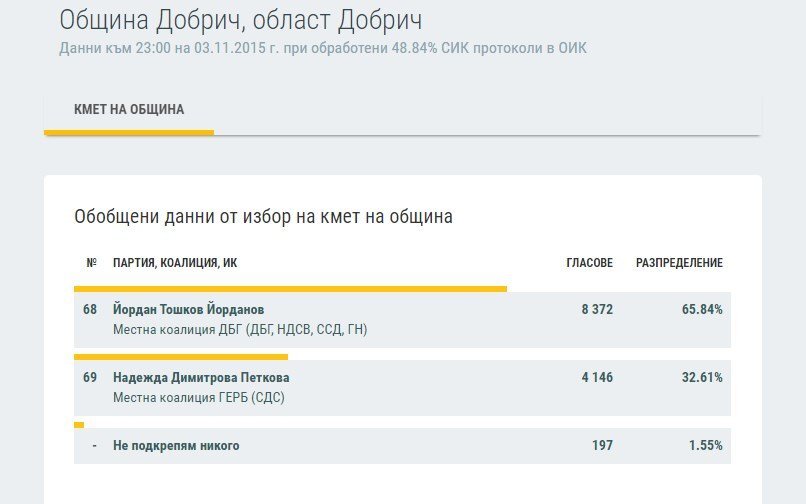
Task: Select candidate Надежда Димитрова Петкова
Action: tap(201, 377)
